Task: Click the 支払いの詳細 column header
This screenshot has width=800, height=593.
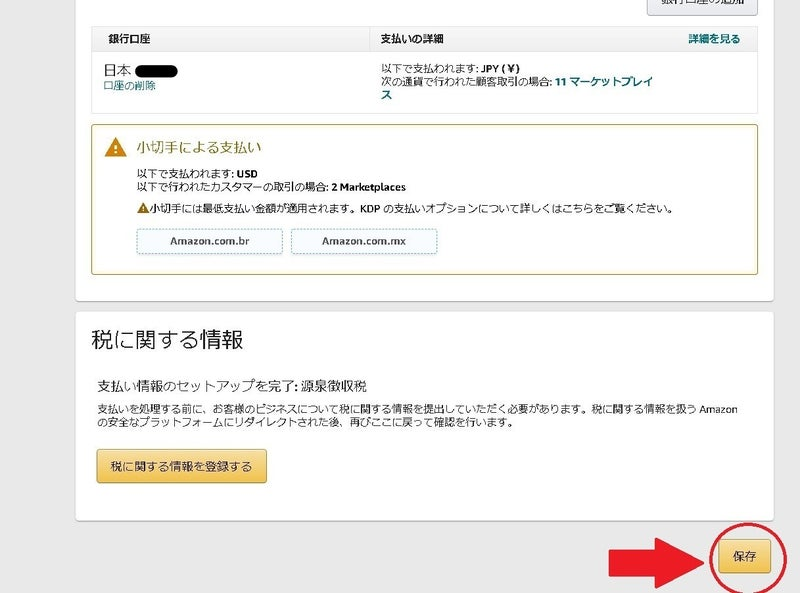Action: [x=412, y=39]
